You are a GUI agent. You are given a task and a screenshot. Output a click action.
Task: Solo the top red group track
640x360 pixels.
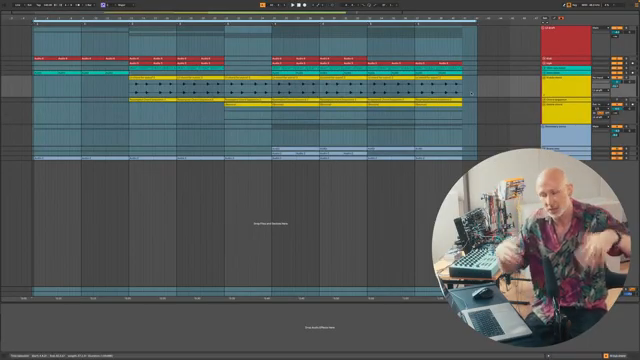[x=620, y=28]
